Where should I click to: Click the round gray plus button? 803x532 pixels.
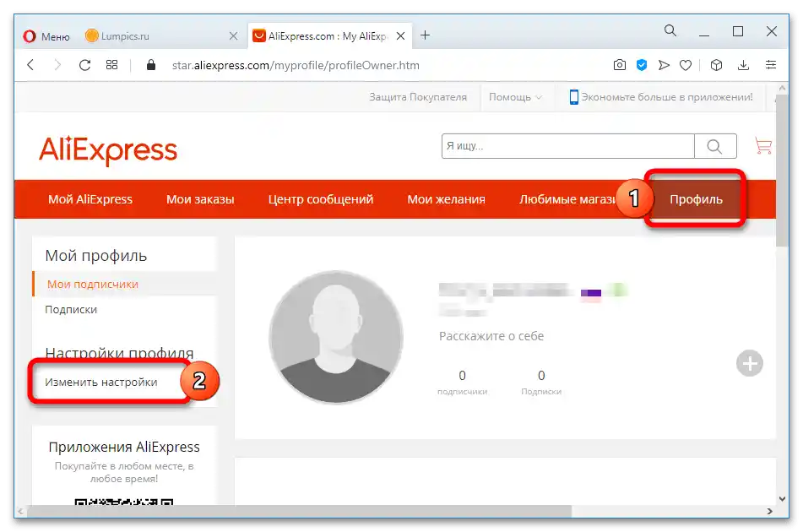click(x=750, y=364)
